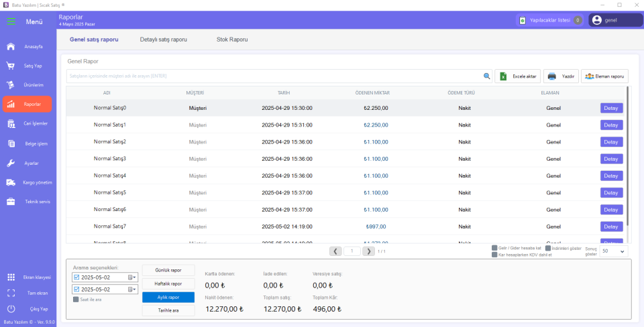The image size is (644, 327).
Task: Switch to Stok Raporu tab
Action: click(232, 40)
